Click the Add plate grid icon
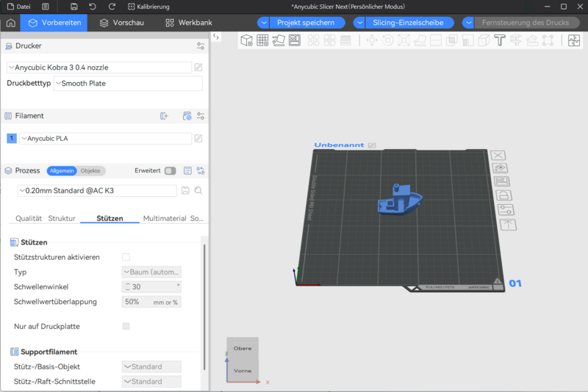 [262, 40]
